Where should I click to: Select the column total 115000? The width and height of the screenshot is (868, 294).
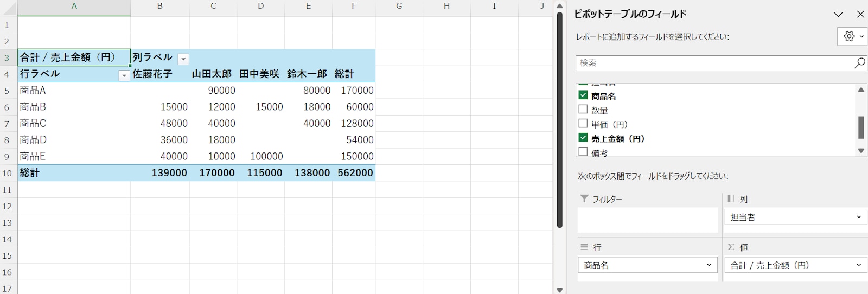pos(261,173)
